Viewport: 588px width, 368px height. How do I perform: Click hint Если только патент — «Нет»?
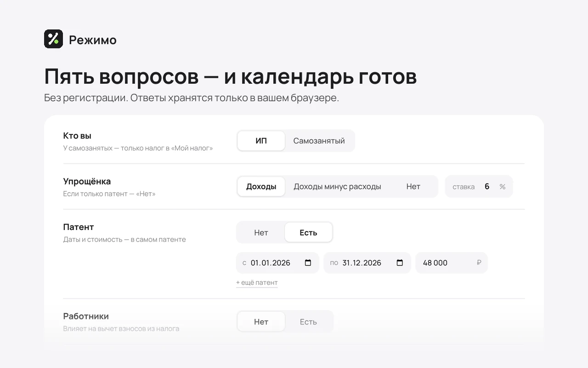click(x=109, y=194)
